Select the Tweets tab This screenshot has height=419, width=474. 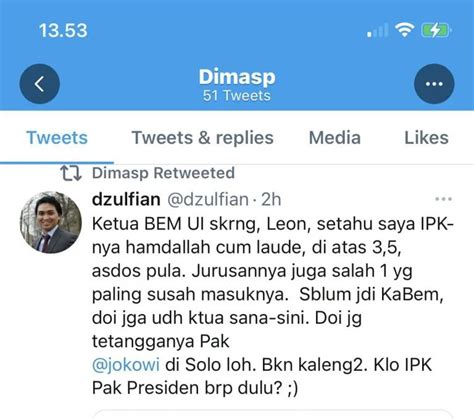point(57,138)
